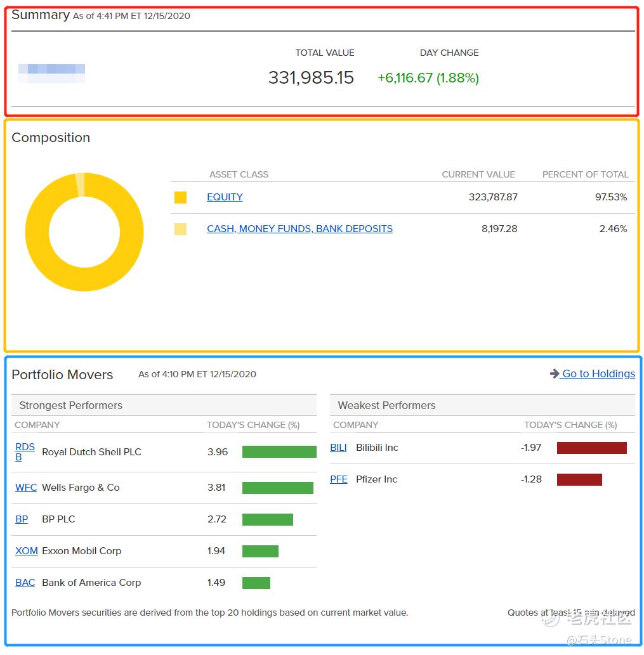Click the blurred account name
The image size is (644, 655).
pyautogui.click(x=51, y=73)
